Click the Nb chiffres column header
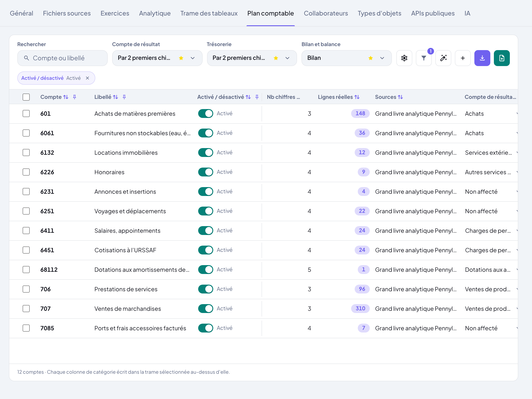Viewport: 532px width, 399px height. [283, 97]
